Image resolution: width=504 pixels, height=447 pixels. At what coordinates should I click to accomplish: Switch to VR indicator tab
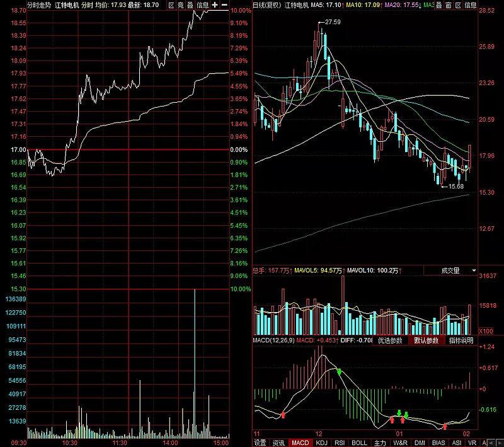tap(472, 443)
